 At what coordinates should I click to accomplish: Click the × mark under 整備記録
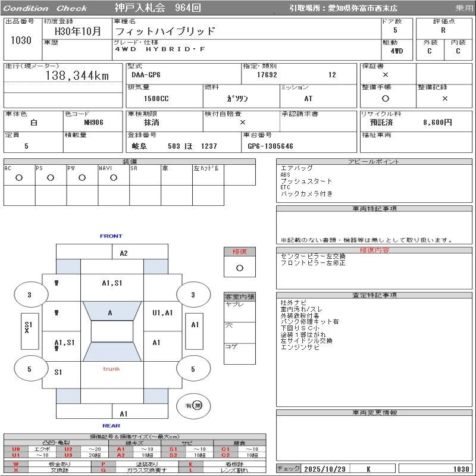(444, 98)
